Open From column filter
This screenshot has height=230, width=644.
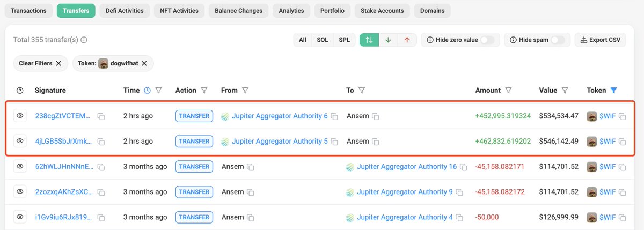pyautogui.click(x=245, y=91)
